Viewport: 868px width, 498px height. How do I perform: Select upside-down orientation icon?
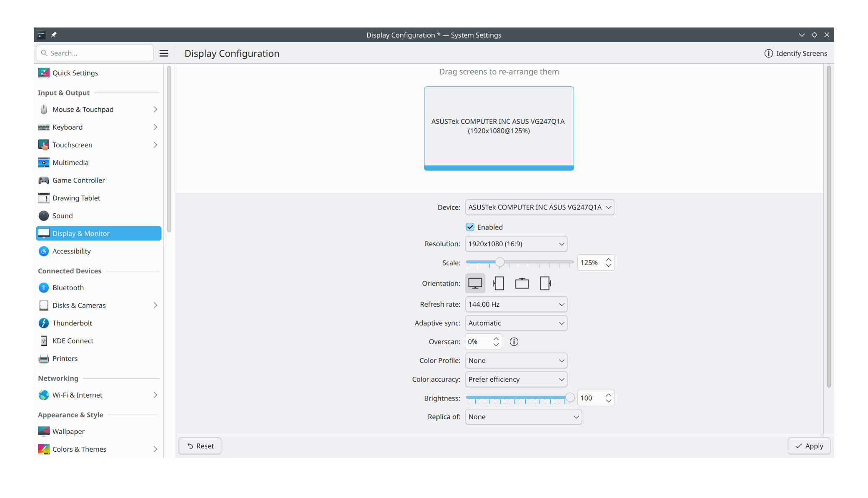point(522,283)
